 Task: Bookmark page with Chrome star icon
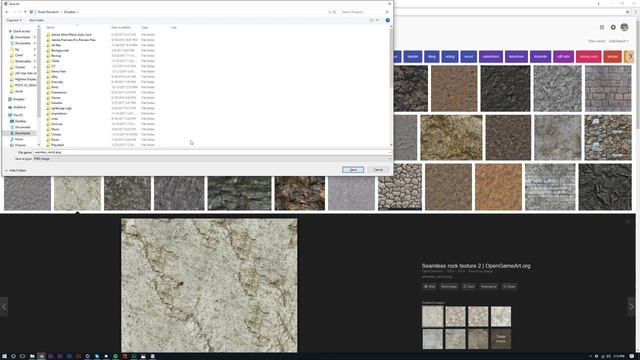(627, 12)
